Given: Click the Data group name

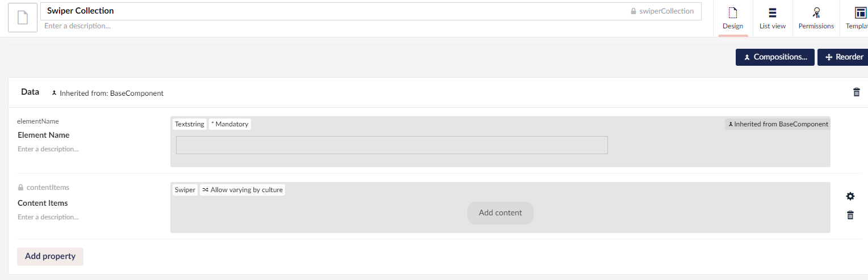Looking at the screenshot, I should (30, 92).
